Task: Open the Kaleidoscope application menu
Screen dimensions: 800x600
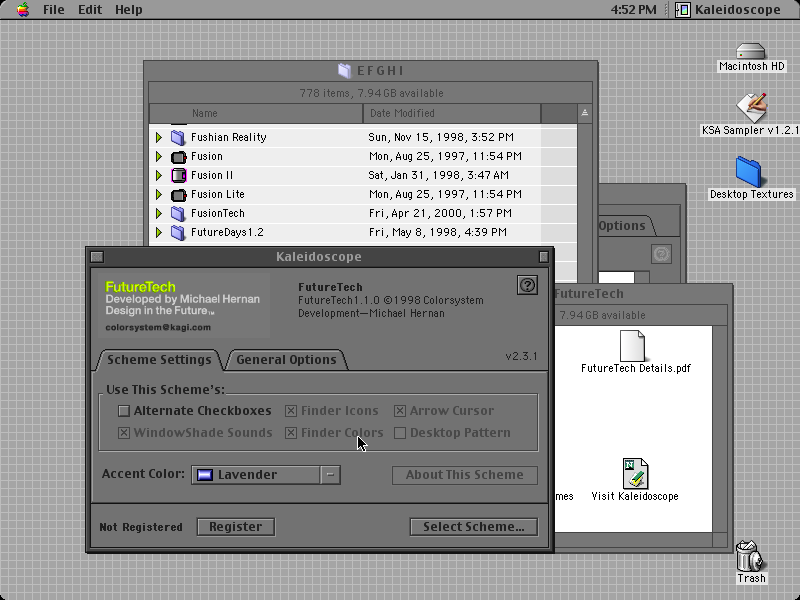Action: click(x=728, y=10)
